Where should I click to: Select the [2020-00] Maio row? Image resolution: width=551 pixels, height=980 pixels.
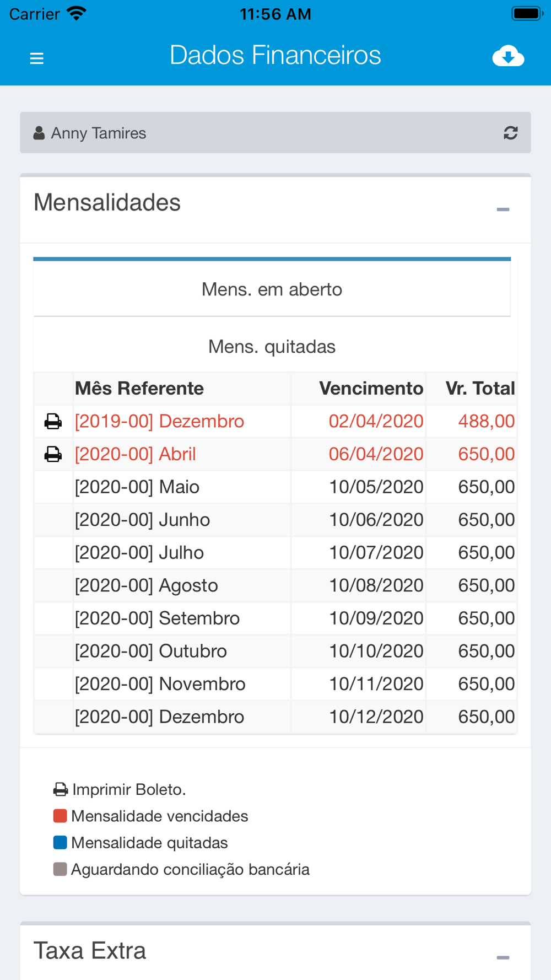275,487
